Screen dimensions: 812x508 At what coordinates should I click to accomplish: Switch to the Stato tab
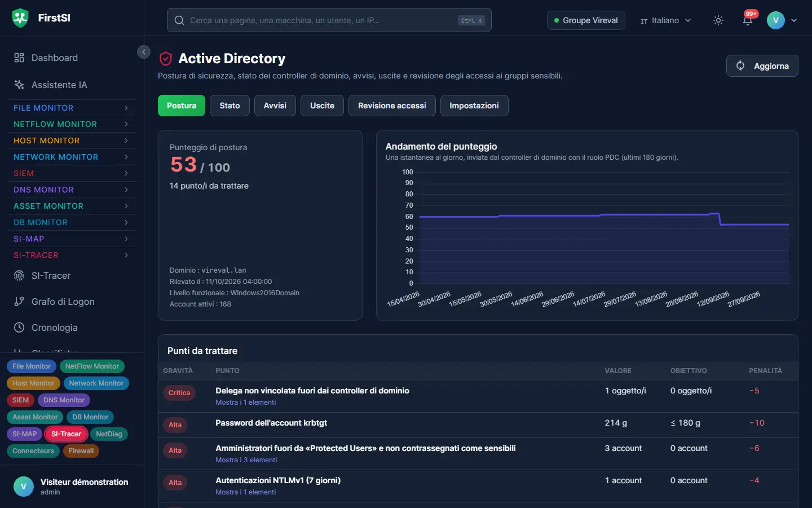[x=230, y=106]
